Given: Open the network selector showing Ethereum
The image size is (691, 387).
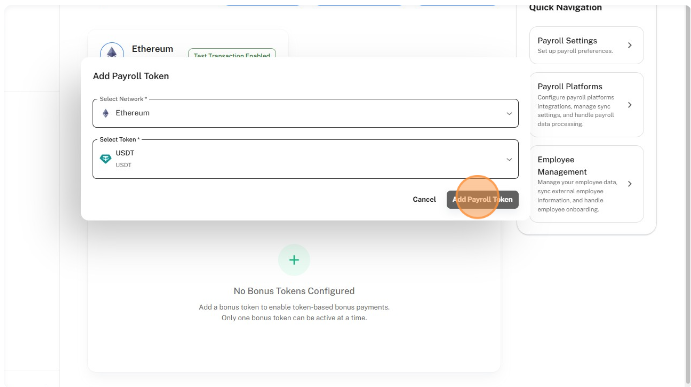Looking at the screenshot, I should pos(305,113).
